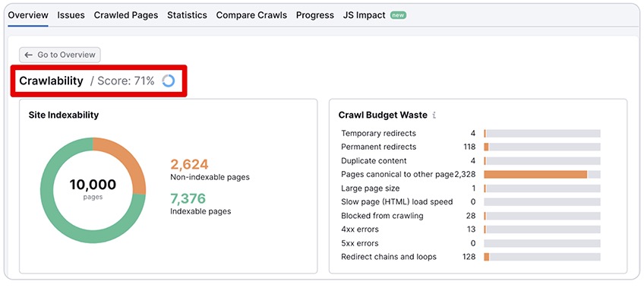
Task: Select the Compare Crawls tab
Action: (251, 15)
